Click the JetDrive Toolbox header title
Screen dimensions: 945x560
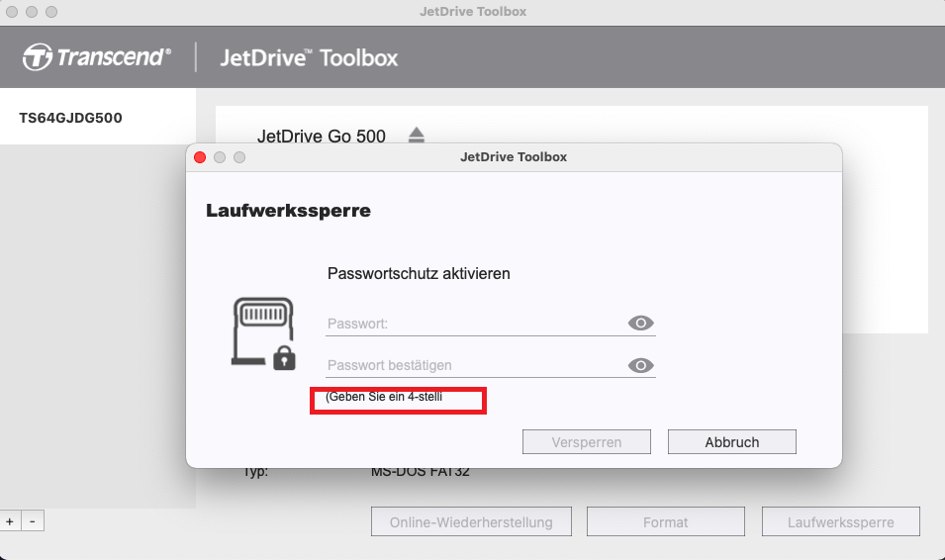click(309, 57)
